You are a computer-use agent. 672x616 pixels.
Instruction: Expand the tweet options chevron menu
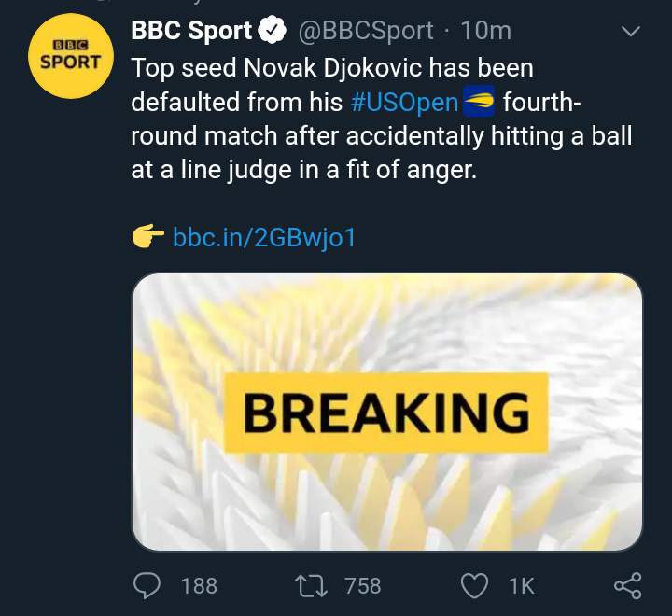(x=631, y=32)
